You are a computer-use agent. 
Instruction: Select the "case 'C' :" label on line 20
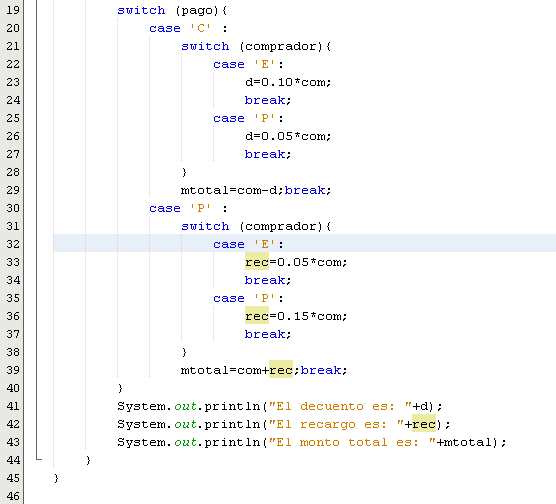(188, 28)
